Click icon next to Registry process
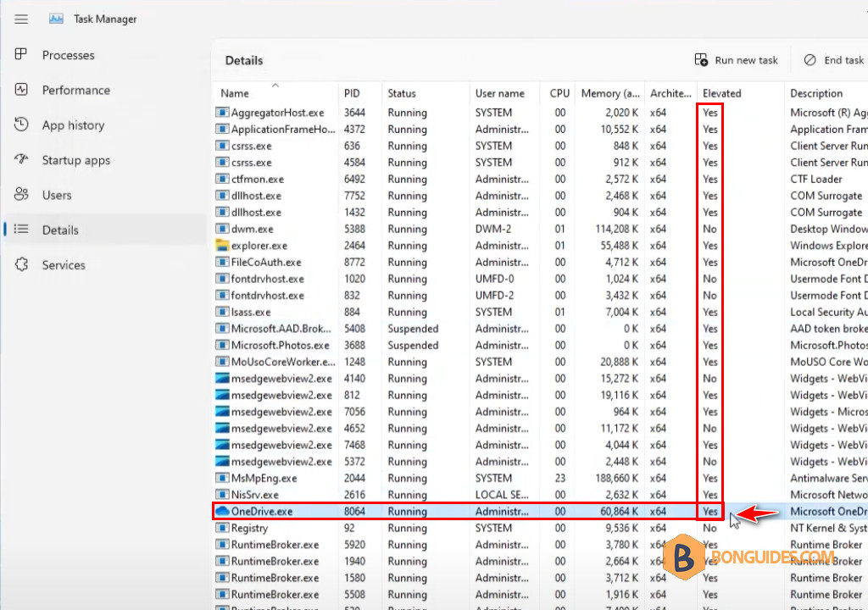868x610 pixels. click(222, 528)
